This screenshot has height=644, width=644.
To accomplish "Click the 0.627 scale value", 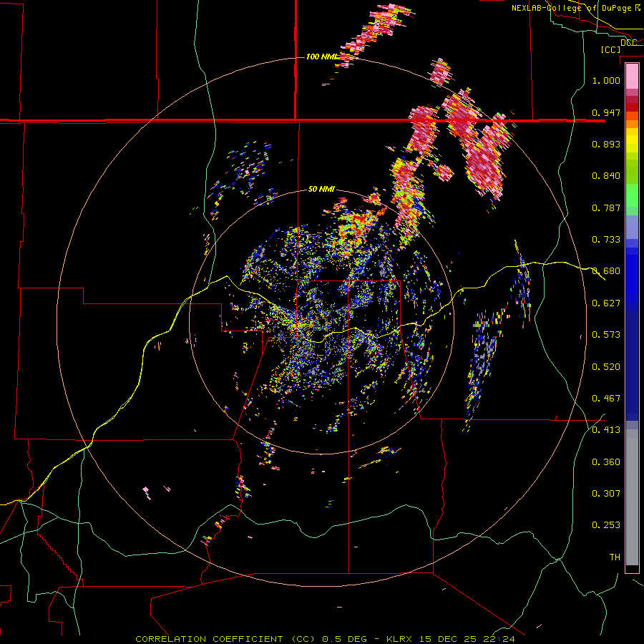I will (x=606, y=303).
